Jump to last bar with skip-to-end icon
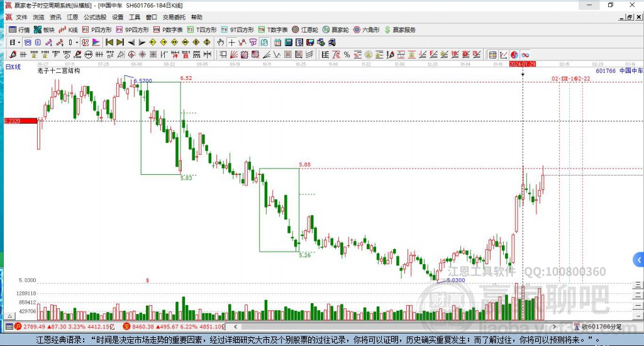The image size is (644, 346). pos(120,42)
